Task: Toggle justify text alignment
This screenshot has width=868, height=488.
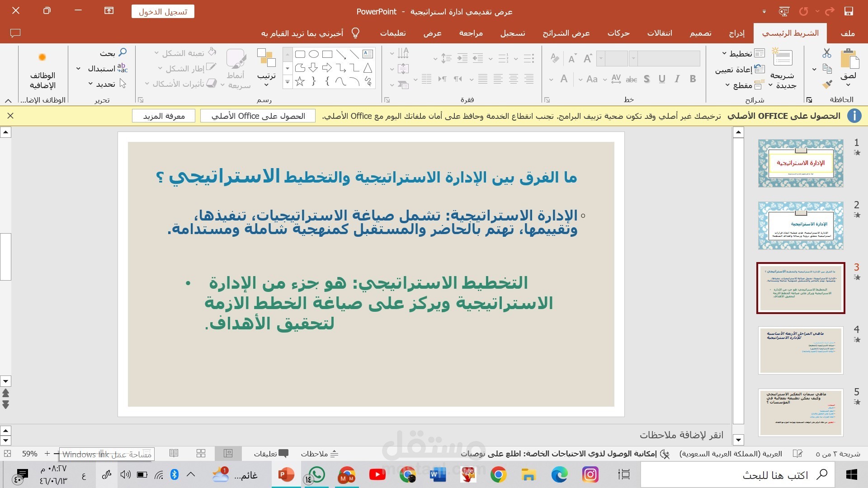Action: tap(483, 79)
